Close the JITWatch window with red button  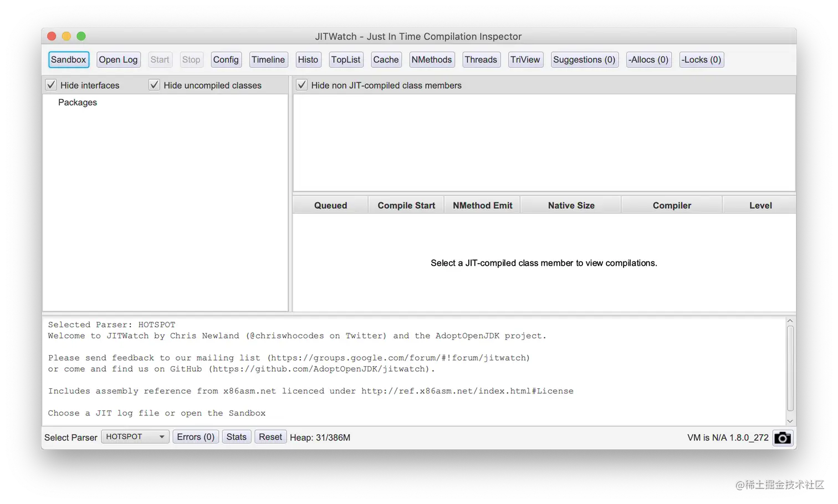pos(52,36)
